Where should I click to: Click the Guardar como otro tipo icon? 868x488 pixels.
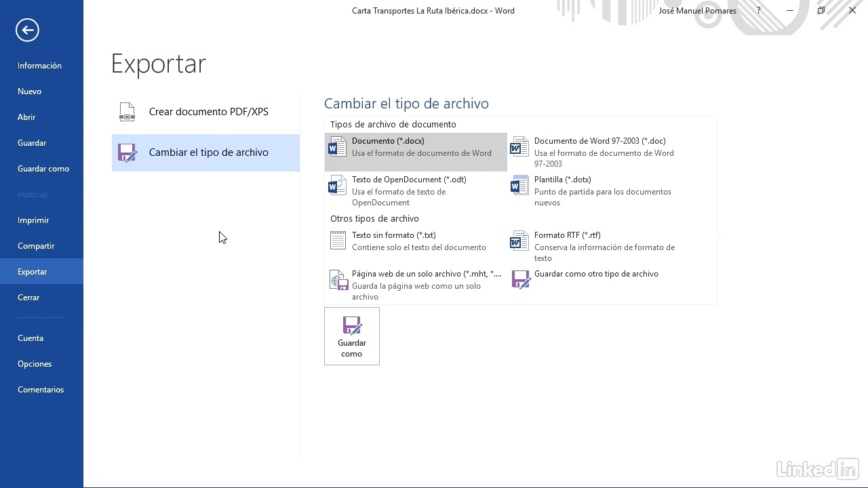coord(520,279)
